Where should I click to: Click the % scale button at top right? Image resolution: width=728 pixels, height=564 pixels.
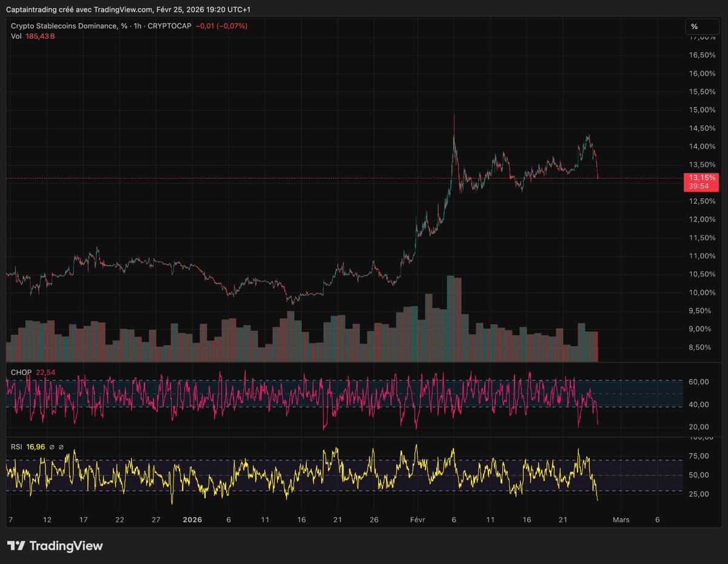(x=703, y=27)
